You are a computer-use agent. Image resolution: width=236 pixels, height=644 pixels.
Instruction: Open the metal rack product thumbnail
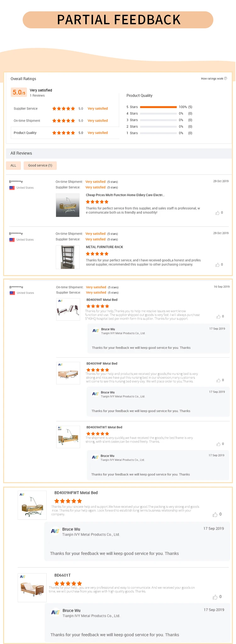67,257
